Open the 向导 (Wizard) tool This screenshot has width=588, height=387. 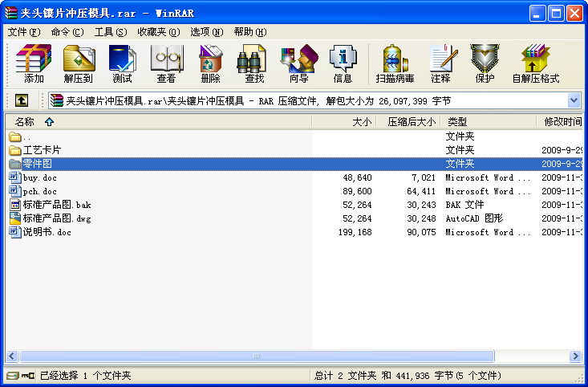298,63
